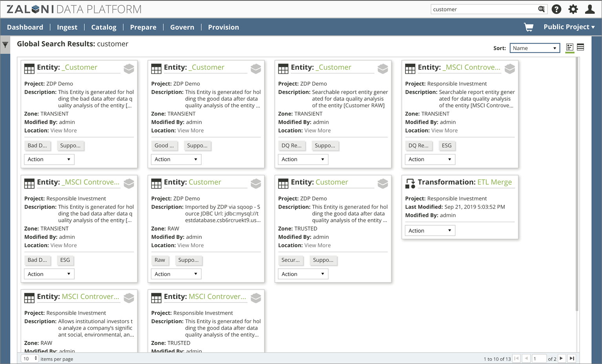Image resolution: width=602 pixels, height=364 pixels.
Task: Go to the next results page
Action: (x=562, y=358)
